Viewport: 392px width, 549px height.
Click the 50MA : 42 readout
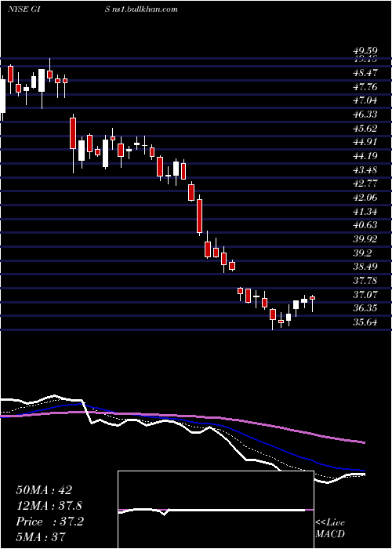[x=45, y=490]
